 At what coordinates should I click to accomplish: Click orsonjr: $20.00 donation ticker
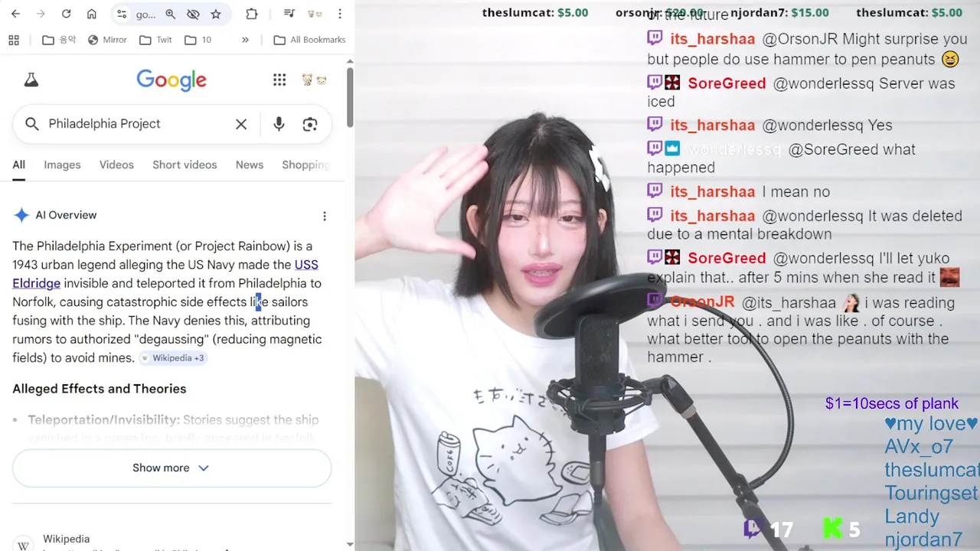click(x=659, y=12)
